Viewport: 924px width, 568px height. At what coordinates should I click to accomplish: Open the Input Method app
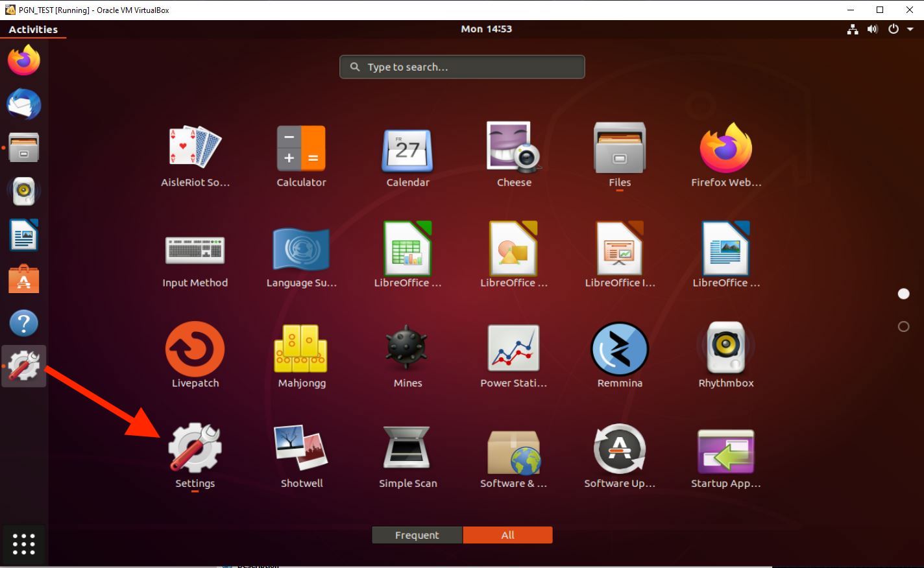pos(195,250)
